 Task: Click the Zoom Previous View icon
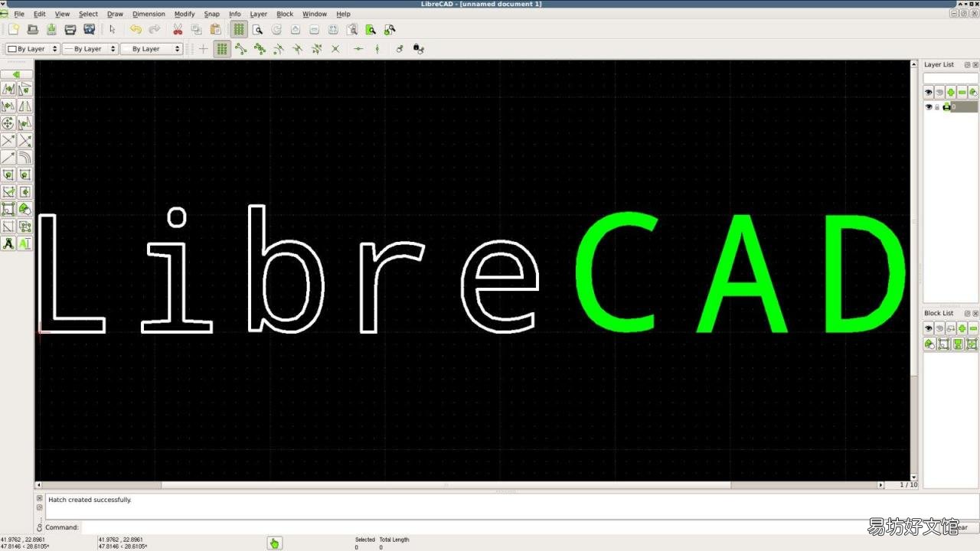[x=352, y=30]
